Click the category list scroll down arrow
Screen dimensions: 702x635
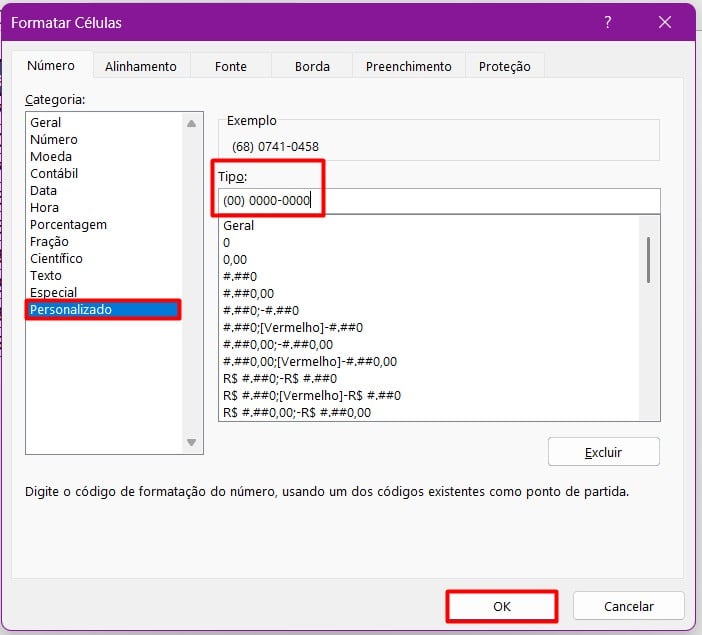pyautogui.click(x=192, y=442)
